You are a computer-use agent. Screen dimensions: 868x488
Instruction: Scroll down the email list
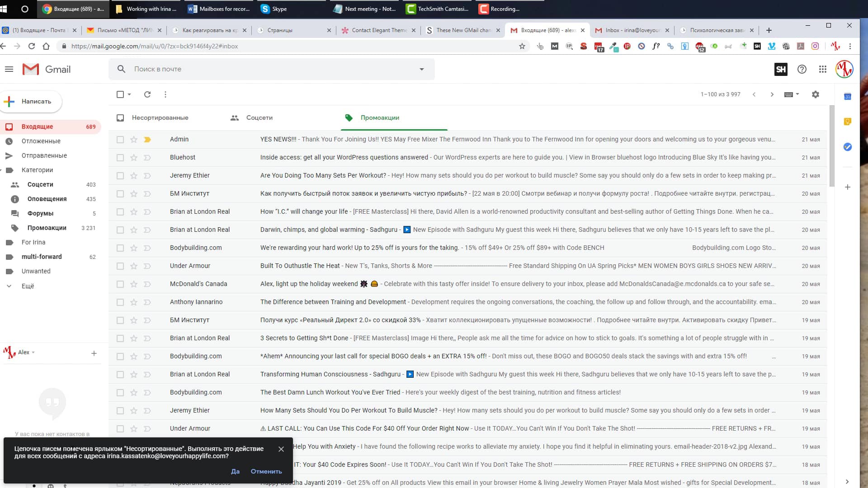(772, 95)
